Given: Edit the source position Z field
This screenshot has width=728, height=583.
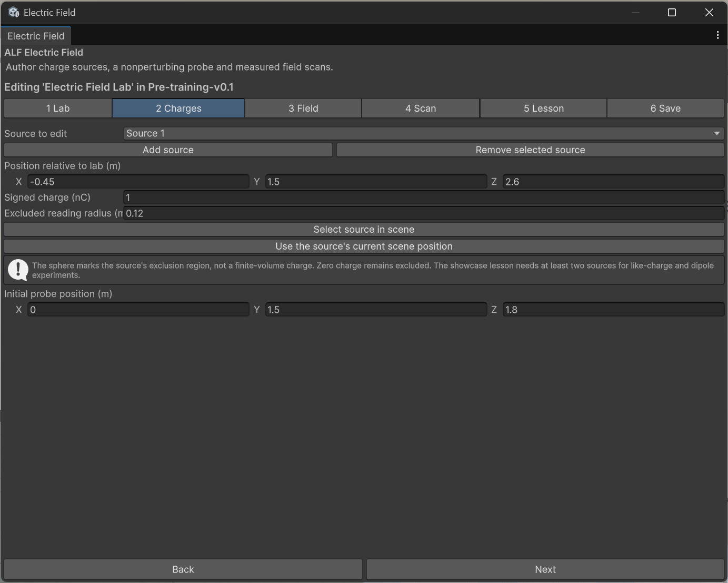Looking at the screenshot, I should tap(613, 182).
